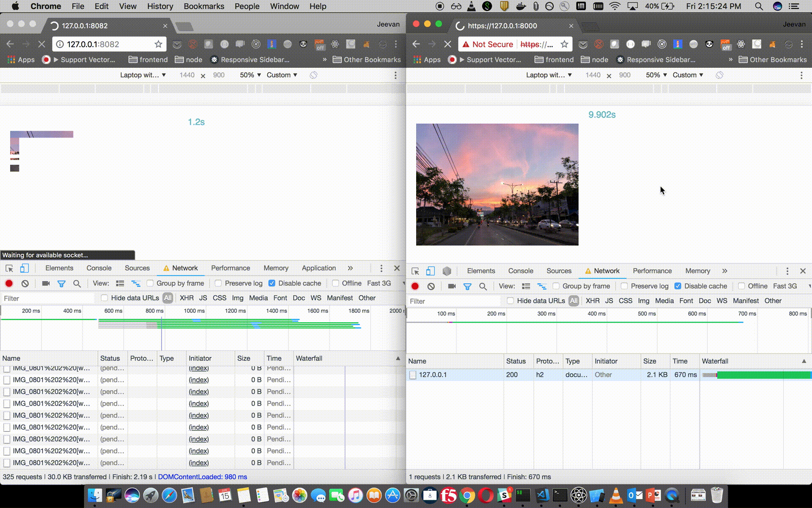Image resolution: width=812 pixels, height=508 pixels.
Task: Toggle capture screenshots camera icon in left DevTools
Action: 46,283
